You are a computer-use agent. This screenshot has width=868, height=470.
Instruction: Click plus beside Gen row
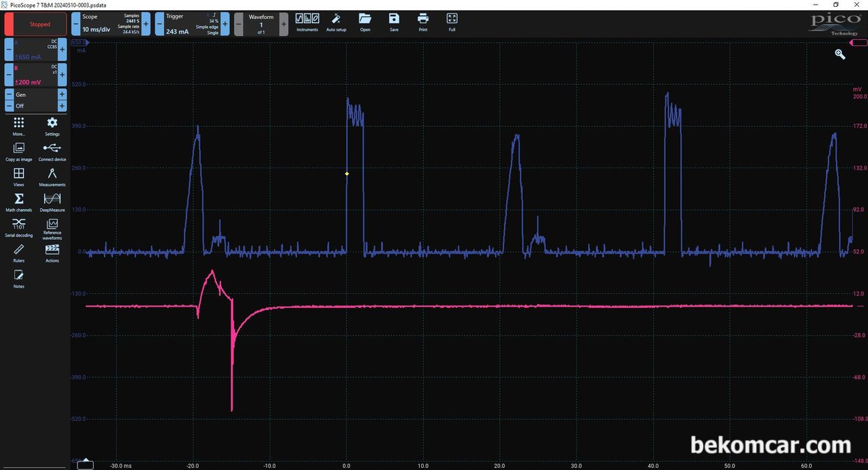coord(62,95)
